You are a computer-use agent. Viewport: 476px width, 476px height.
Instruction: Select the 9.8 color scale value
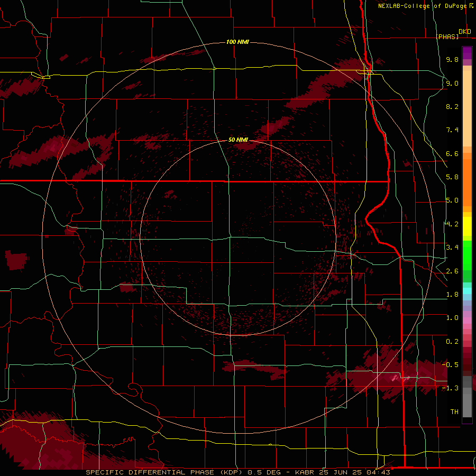point(452,59)
